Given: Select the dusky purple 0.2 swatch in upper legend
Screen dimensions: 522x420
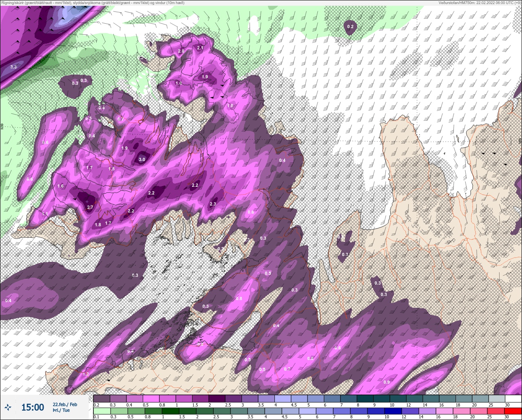Looking at the screenshot, I should pos(102,398).
